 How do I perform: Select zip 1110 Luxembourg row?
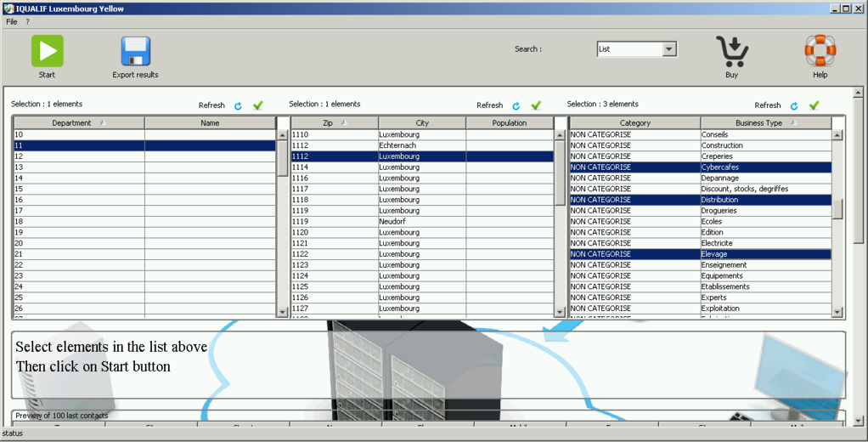422,134
